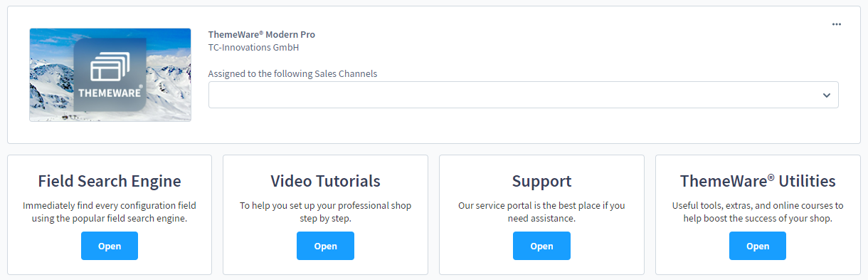
Task: Click the Video Tutorials heading
Action: pos(325,181)
